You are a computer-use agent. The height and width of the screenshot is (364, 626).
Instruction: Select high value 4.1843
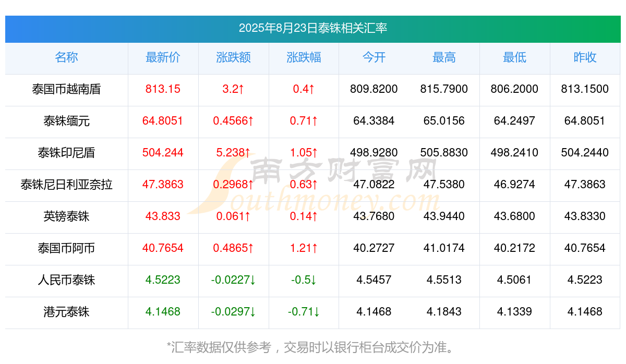(444, 312)
